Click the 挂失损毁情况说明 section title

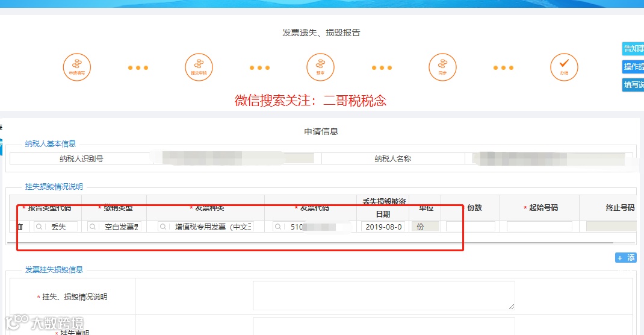[54, 187]
